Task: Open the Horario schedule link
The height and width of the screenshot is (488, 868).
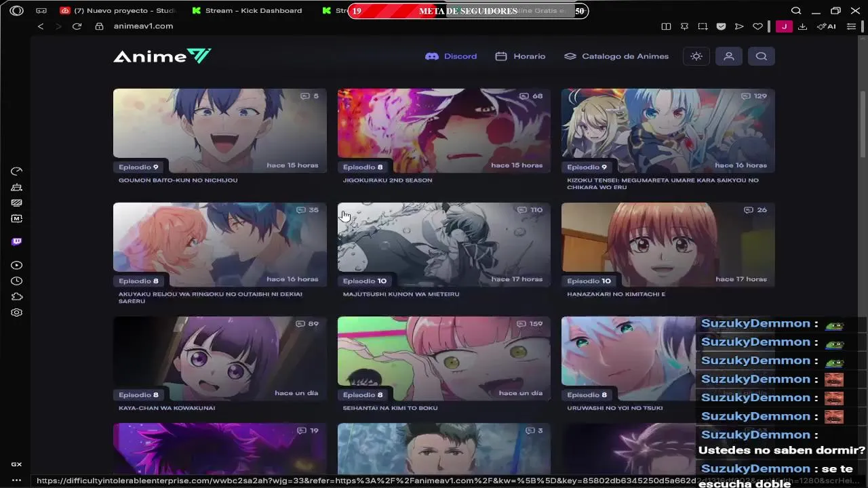Action: click(x=520, y=56)
